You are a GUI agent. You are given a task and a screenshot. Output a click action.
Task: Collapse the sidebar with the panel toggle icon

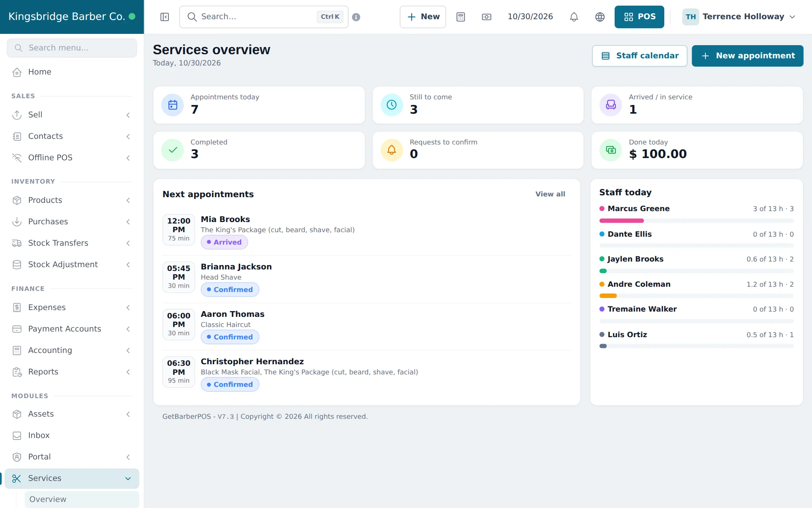(165, 17)
